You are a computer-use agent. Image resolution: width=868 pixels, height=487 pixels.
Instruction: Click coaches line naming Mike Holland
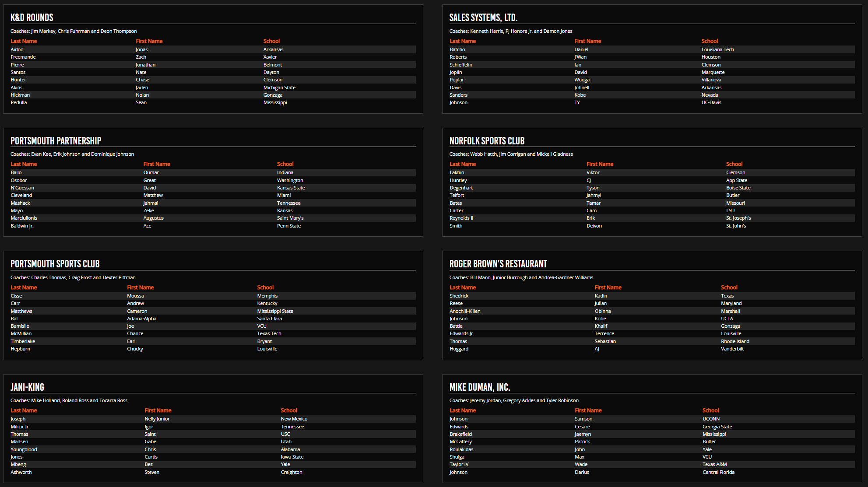click(69, 400)
